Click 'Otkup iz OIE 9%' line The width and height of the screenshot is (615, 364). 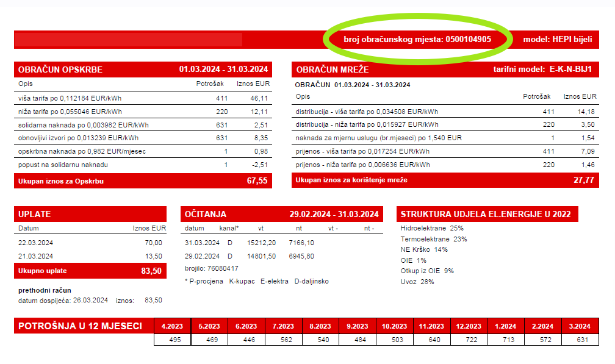click(427, 271)
